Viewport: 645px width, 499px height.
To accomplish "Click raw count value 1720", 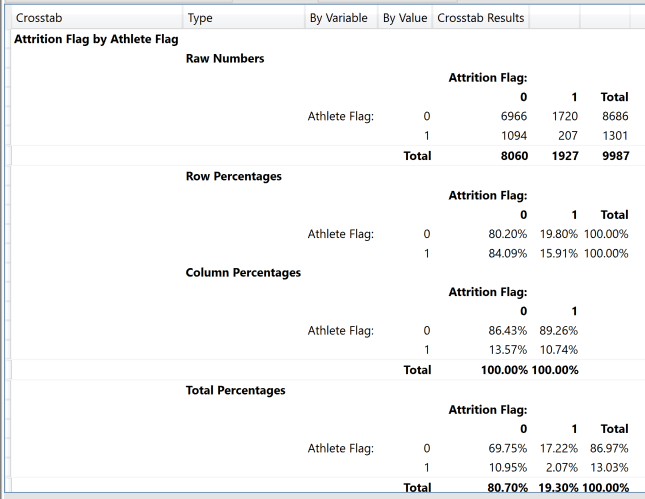I will [x=564, y=116].
